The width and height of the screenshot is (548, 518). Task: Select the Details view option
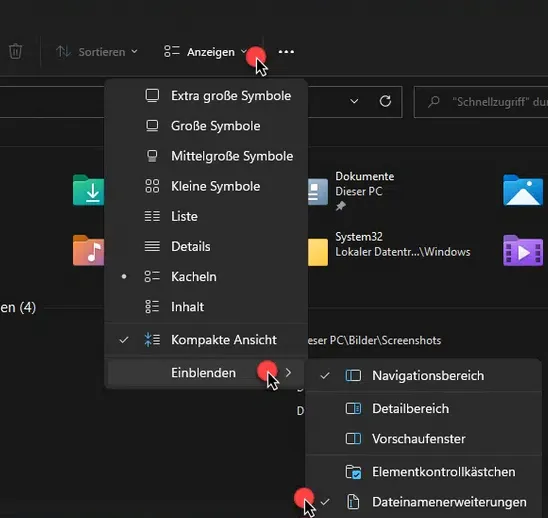[x=206, y=246]
